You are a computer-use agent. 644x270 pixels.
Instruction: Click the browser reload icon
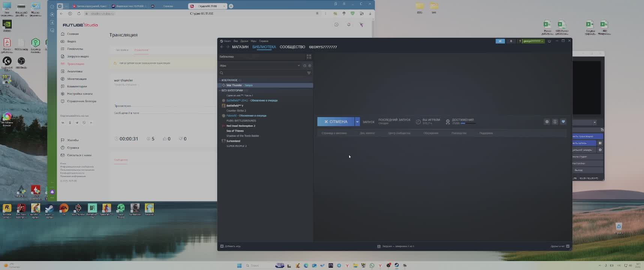point(78,13)
